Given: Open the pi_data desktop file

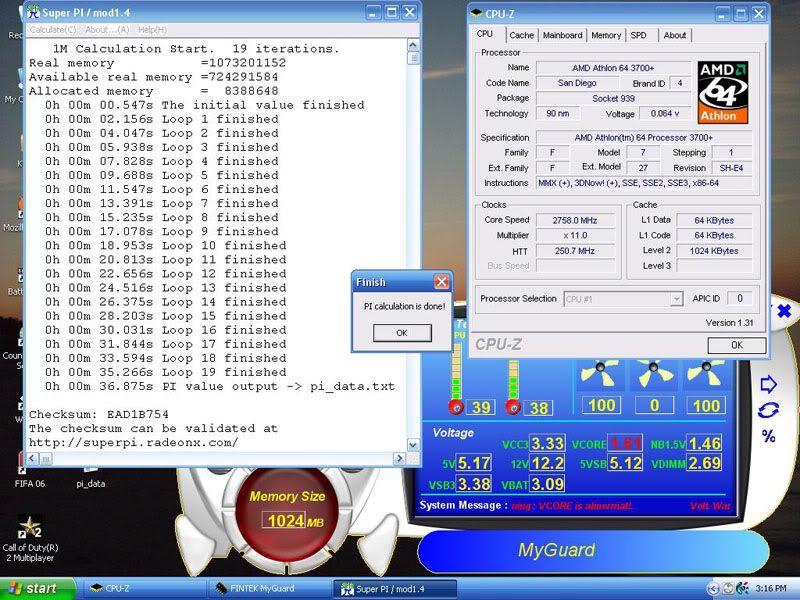Looking at the screenshot, I should (90, 477).
